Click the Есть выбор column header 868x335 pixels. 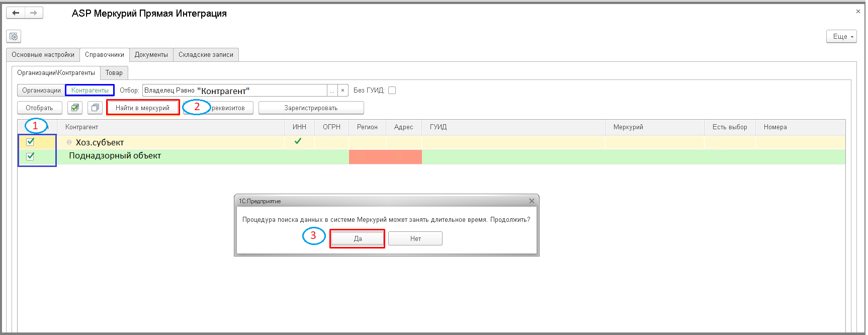pos(730,127)
